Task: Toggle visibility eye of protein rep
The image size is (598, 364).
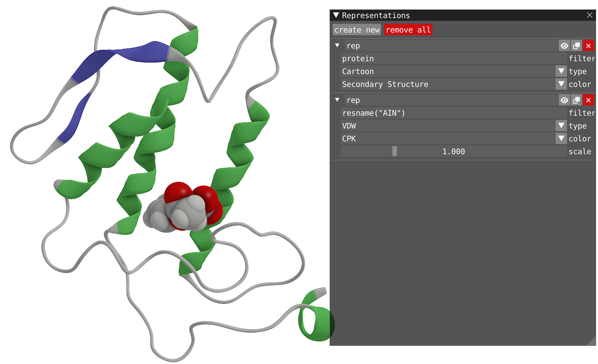Action: click(564, 46)
